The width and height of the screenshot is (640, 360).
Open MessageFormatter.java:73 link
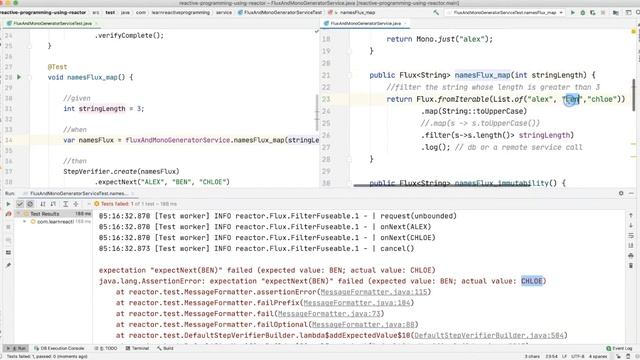coord(329,313)
